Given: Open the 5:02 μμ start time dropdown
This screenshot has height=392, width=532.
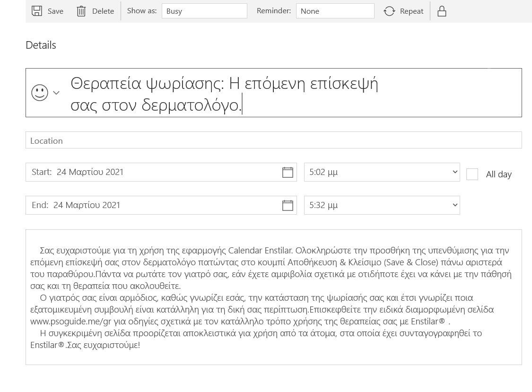Looking at the screenshot, I should [x=382, y=172].
